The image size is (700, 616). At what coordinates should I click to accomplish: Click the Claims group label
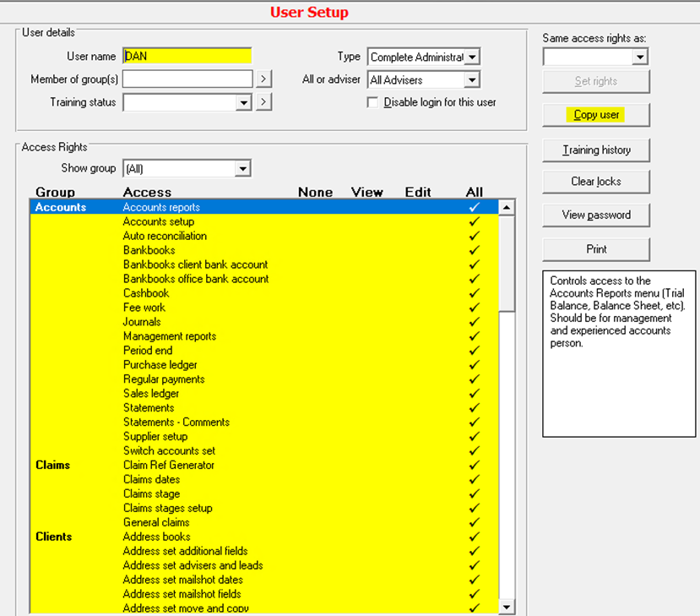52,465
